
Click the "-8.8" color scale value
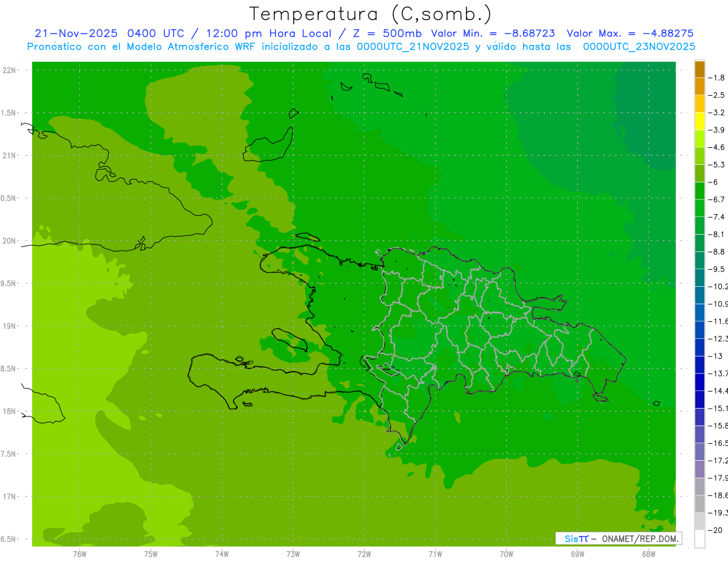(x=717, y=252)
